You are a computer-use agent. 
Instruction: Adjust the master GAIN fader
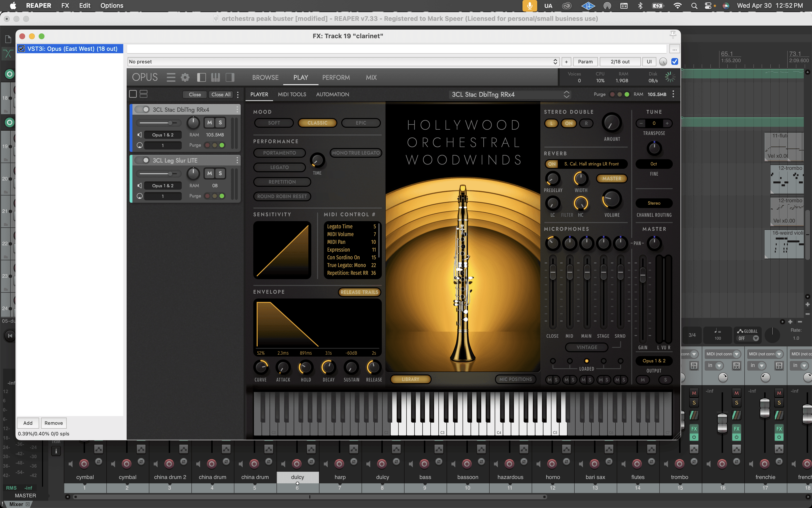[x=643, y=275]
